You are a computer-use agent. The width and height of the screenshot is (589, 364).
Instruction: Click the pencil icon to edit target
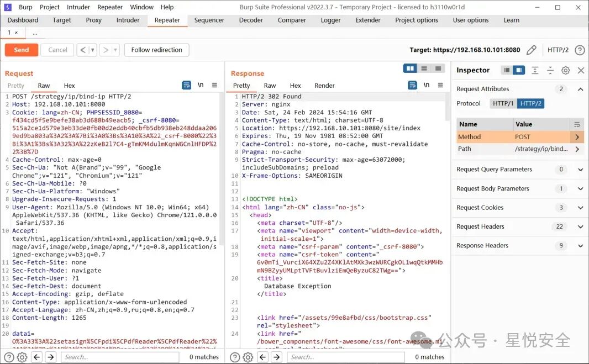(531, 50)
